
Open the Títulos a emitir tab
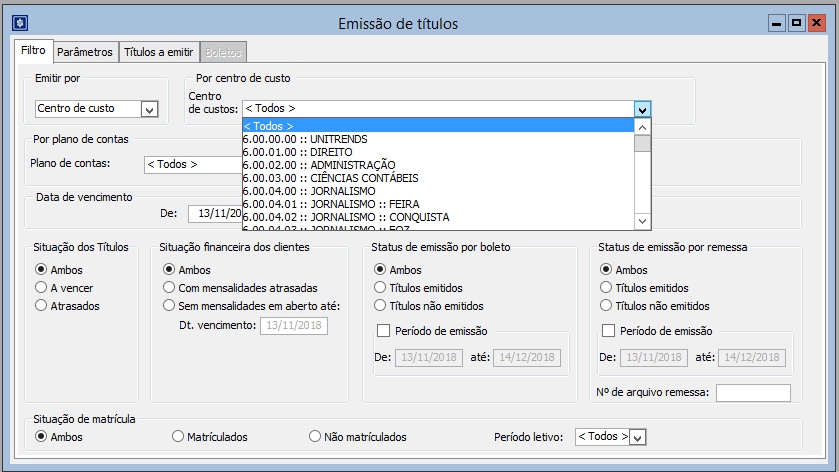pos(158,52)
